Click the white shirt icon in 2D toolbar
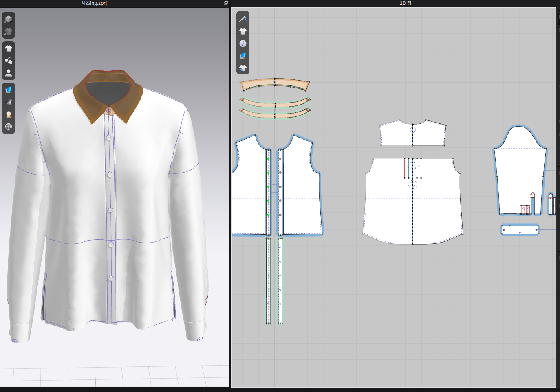Image resolution: width=560 pixels, height=392 pixels. [243, 31]
